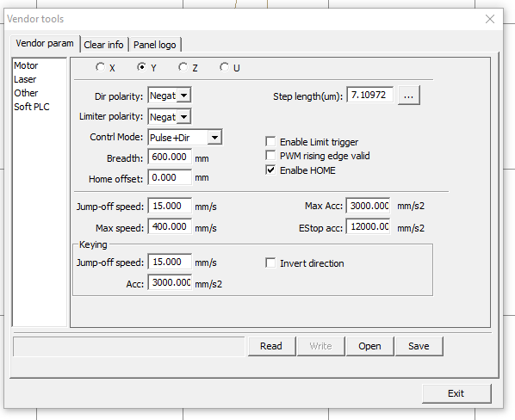Click the Max speed field

click(x=170, y=226)
